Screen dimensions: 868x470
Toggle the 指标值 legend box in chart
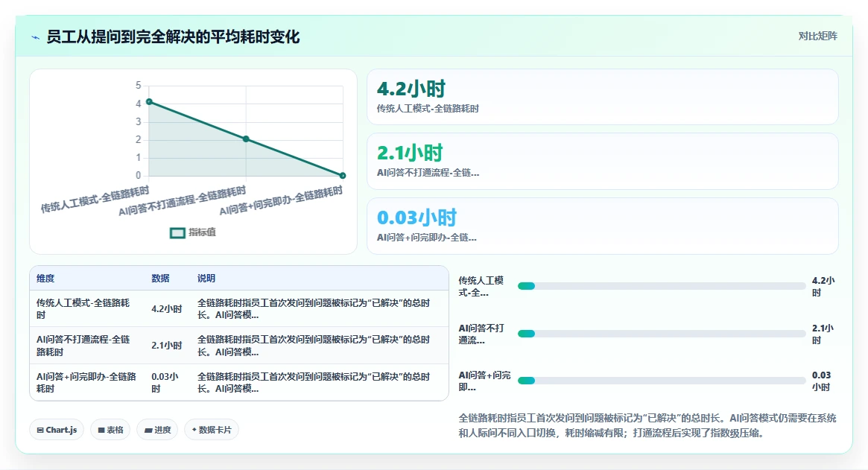coord(177,233)
